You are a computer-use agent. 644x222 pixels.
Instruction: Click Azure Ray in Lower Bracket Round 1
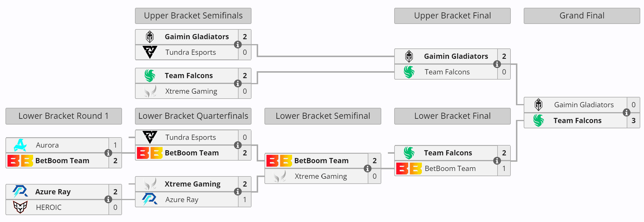tap(53, 192)
